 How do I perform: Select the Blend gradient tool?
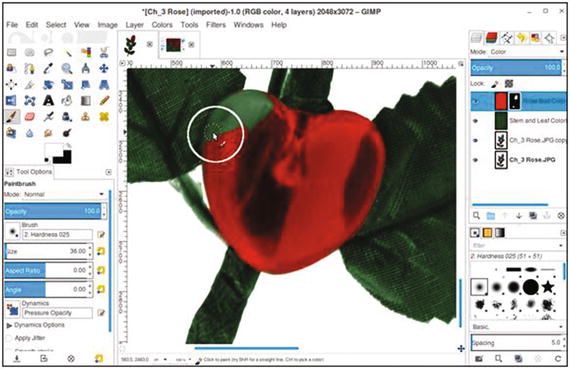point(86,101)
